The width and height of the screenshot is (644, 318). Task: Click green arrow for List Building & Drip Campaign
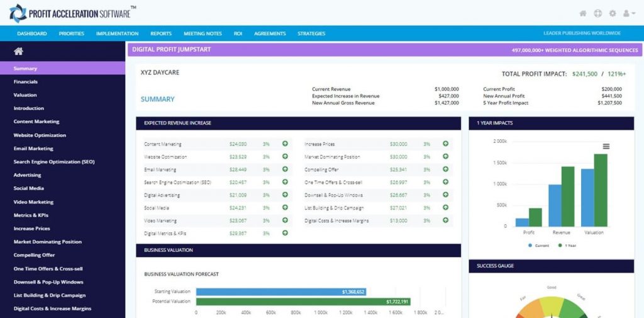pos(445,207)
